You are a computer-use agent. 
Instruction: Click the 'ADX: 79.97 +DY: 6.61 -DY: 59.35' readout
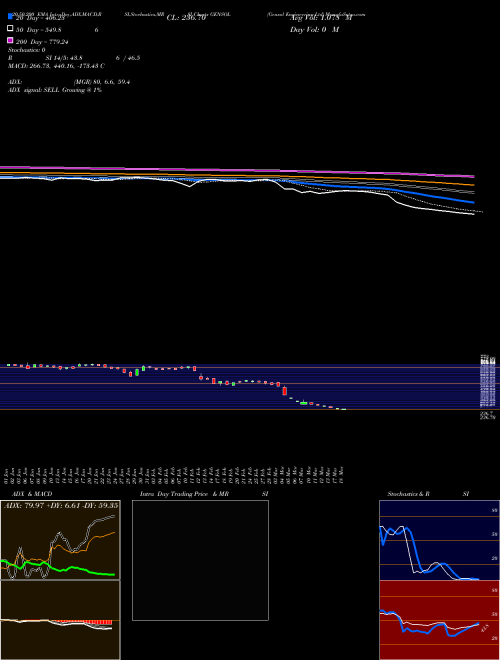(x=61, y=505)
